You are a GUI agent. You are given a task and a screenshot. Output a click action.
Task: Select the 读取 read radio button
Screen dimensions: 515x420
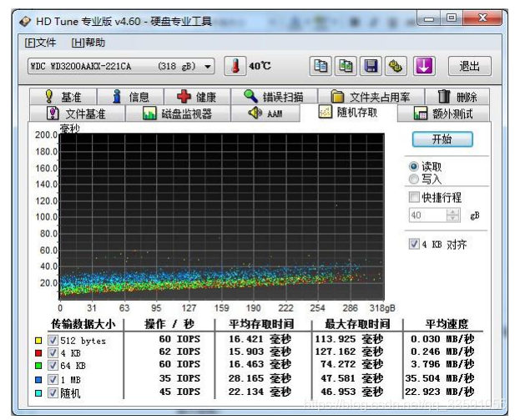[414, 166]
